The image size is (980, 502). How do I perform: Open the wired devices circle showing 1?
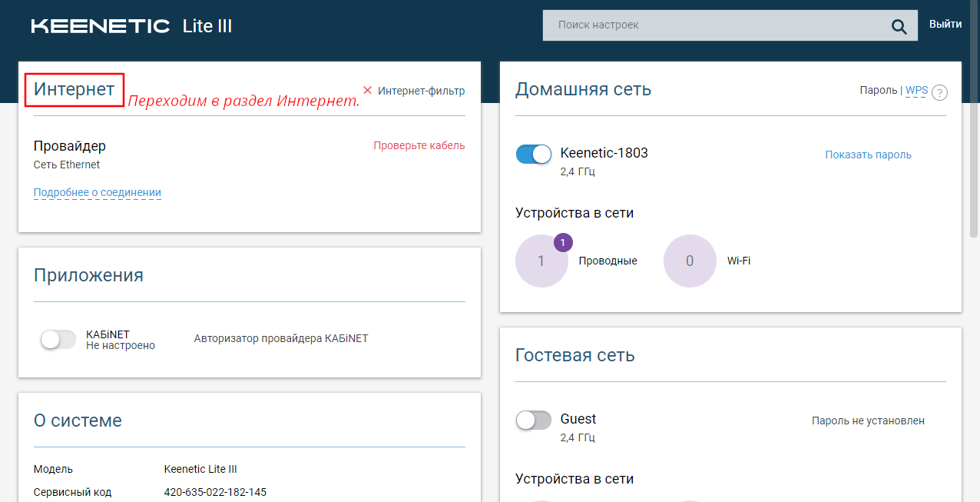[541, 261]
